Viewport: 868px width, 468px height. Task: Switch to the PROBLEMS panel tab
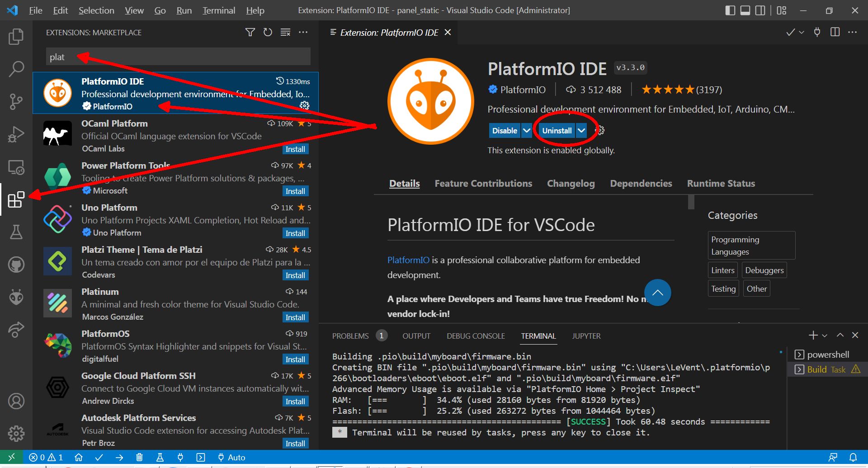pos(350,336)
